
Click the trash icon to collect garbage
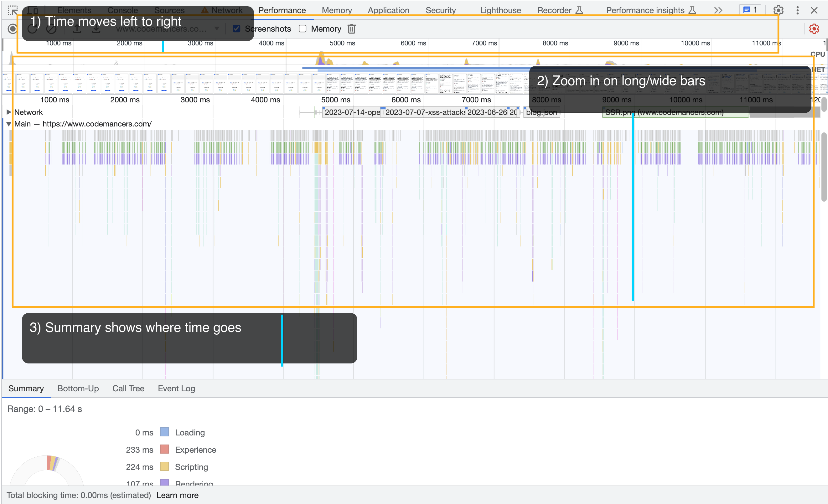click(351, 29)
